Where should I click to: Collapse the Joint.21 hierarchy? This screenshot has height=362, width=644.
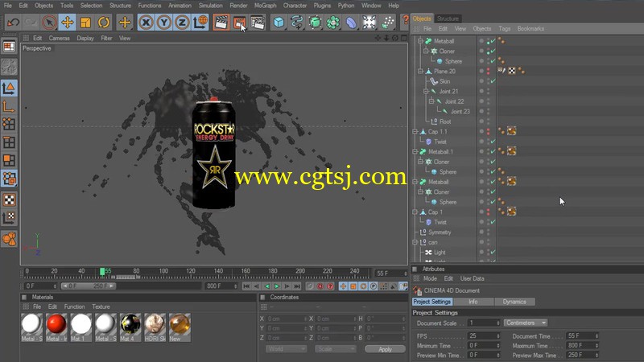(426, 92)
